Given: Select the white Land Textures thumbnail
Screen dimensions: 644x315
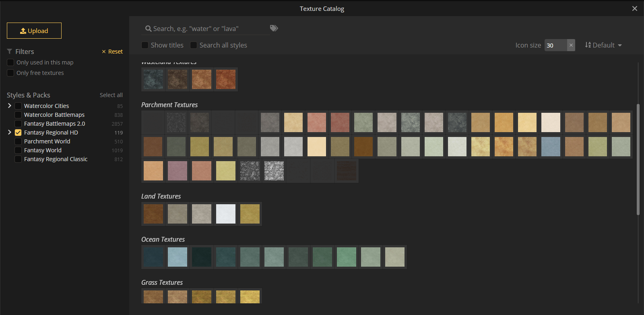Looking at the screenshot, I should coord(226,214).
